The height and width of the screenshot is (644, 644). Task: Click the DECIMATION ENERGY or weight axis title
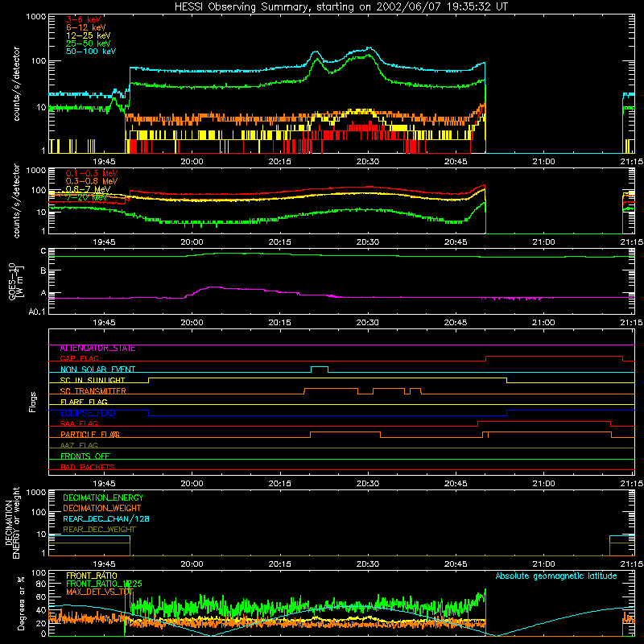click(12, 522)
